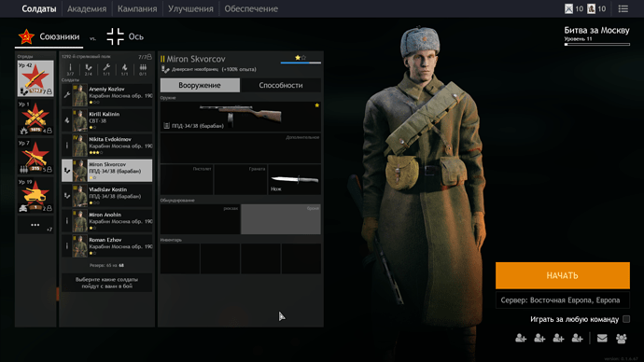Click Vladislav Kostin's assaulter class icon
The width and height of the screenshot is (644, 362).
click(67, 196)
